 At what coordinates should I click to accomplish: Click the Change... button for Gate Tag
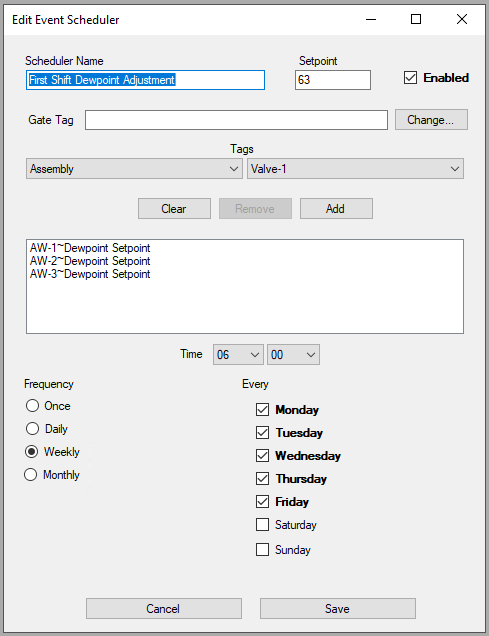point(431,120)
